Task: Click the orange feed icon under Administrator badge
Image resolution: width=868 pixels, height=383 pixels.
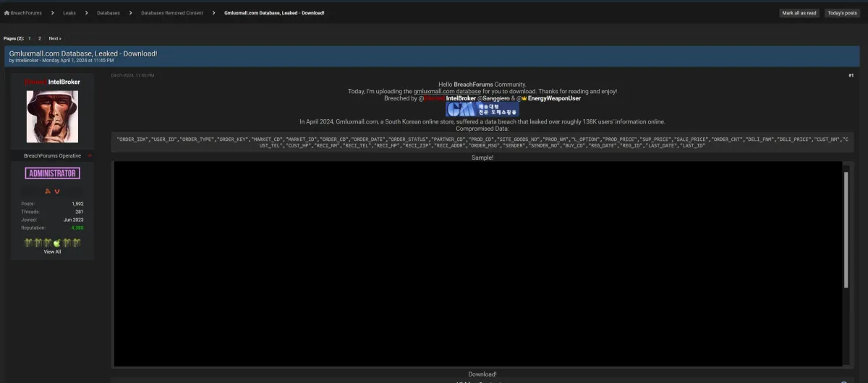Action: tap(48, 191)
